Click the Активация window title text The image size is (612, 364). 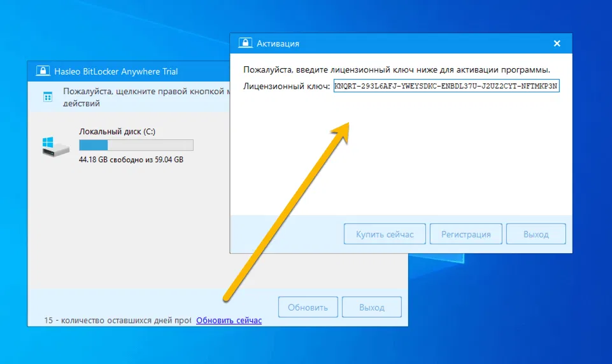278,44
